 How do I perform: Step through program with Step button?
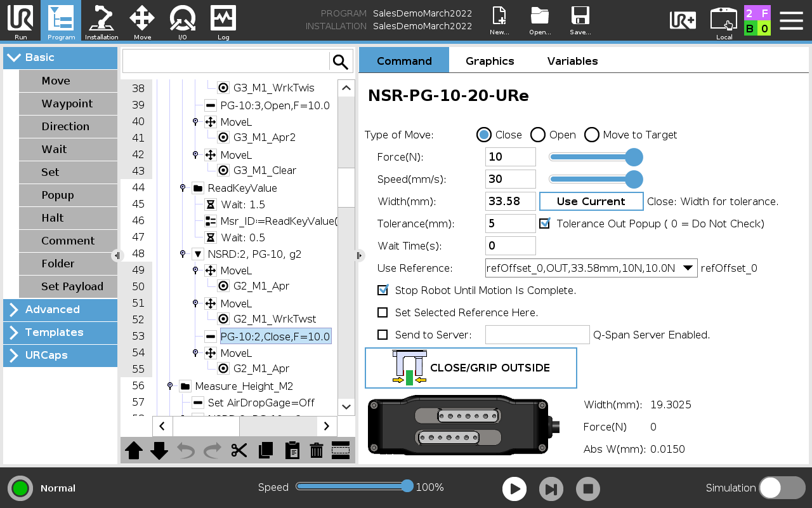point(551,489)
